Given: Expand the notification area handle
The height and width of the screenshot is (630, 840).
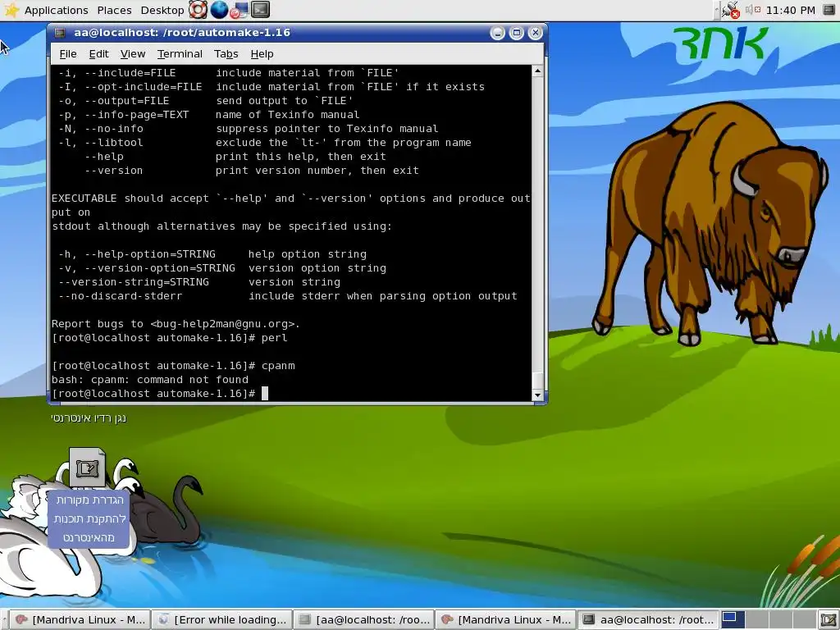Looking at the screenshot, I should point(716,10).
